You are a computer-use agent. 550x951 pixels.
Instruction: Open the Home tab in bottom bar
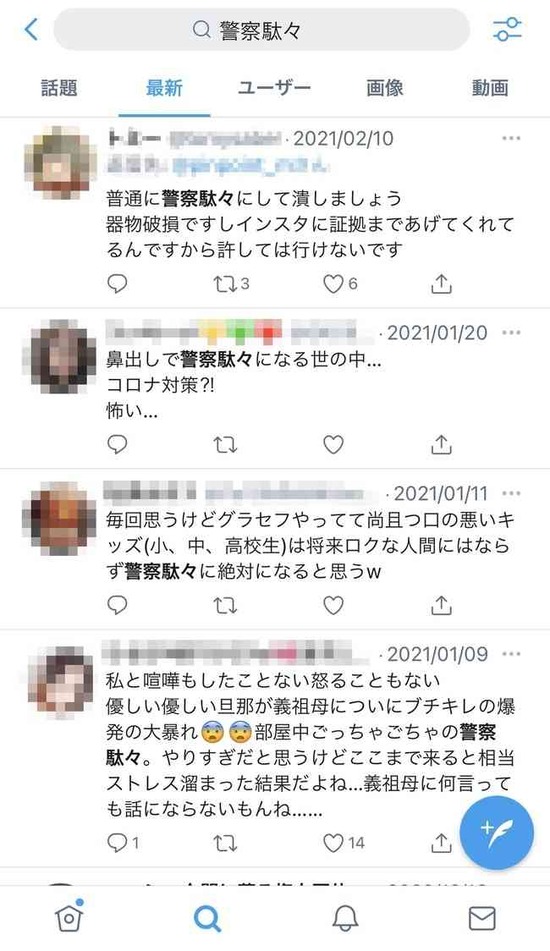69,918
